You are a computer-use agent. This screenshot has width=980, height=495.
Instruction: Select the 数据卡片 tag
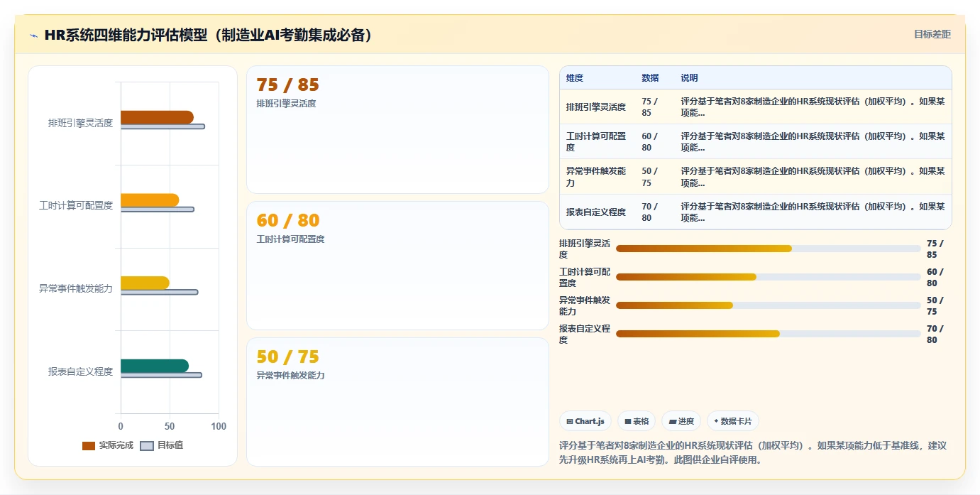pos(733,421)
